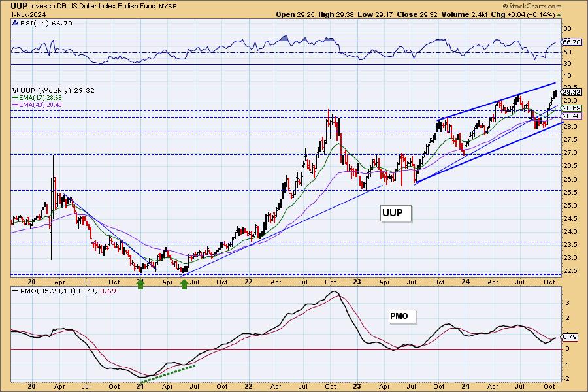The height and width of the screenshot is (392, 588).
Task: Click the EMA(17) 28.69 legend entry
Action: 37,98
